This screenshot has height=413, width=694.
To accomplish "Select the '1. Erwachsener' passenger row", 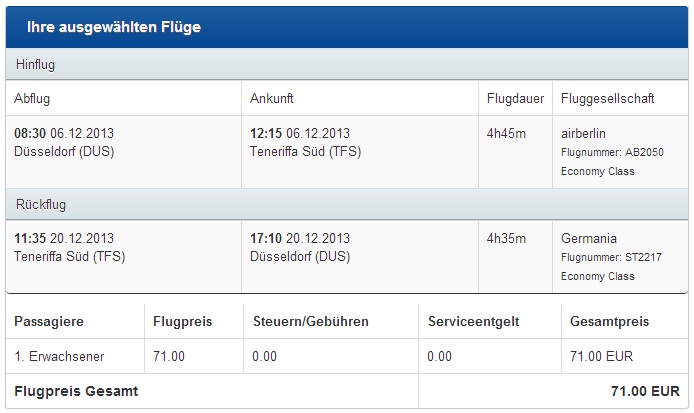I will [347, 356].
